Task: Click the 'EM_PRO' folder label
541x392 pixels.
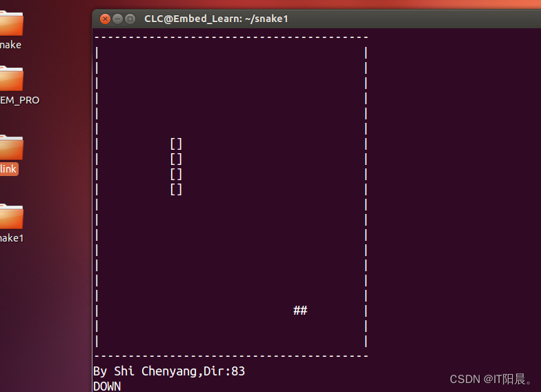Action: coord(19,101)
